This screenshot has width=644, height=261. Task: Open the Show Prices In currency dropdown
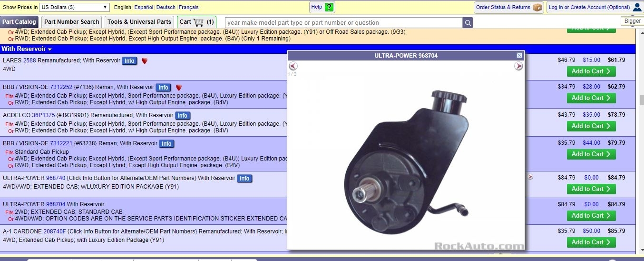point(74,7)
